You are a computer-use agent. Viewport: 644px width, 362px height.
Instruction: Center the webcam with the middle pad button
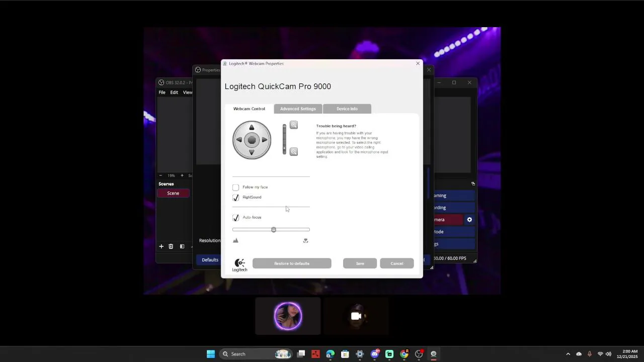252,140
